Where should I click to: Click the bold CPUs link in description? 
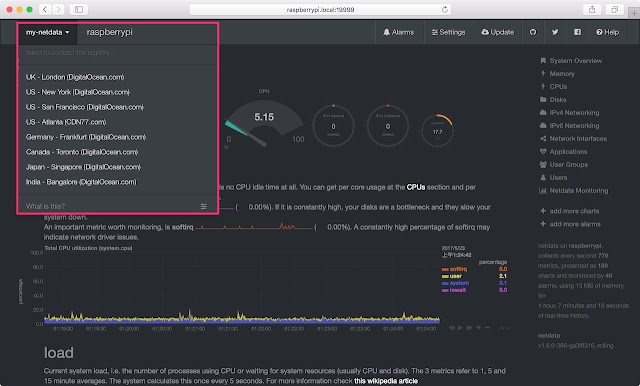[416, 187]
